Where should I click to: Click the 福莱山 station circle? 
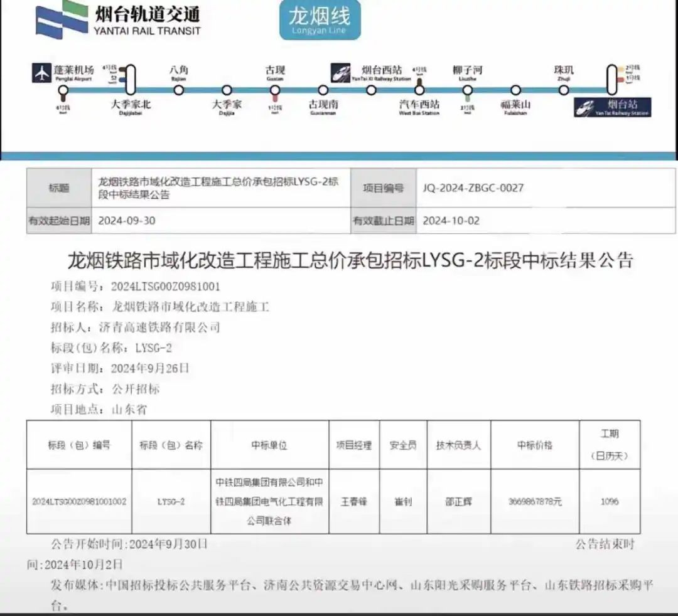coord(515,90)
